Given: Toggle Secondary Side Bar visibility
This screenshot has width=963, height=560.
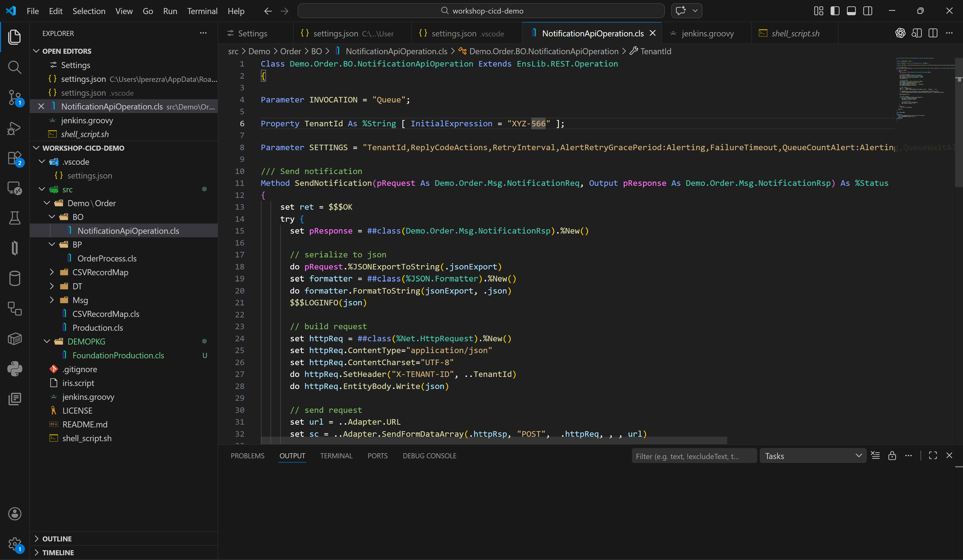Looking at the screenshot, I should 868,11.
